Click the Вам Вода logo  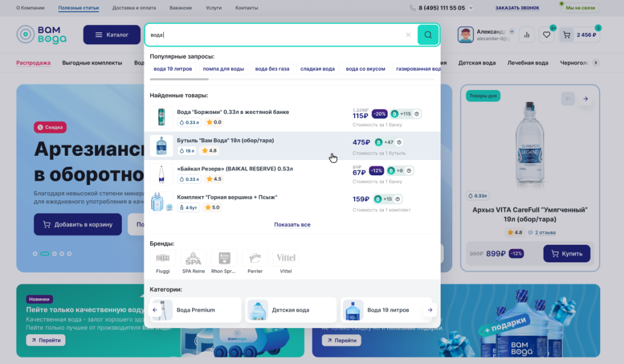[x=41, y=35]
